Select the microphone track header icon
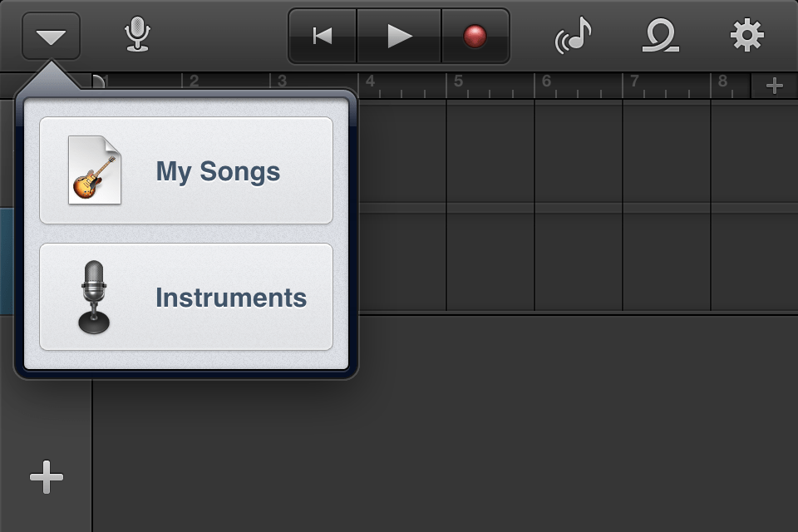Viewport: 798px width, 532px height. click(135, 35)
